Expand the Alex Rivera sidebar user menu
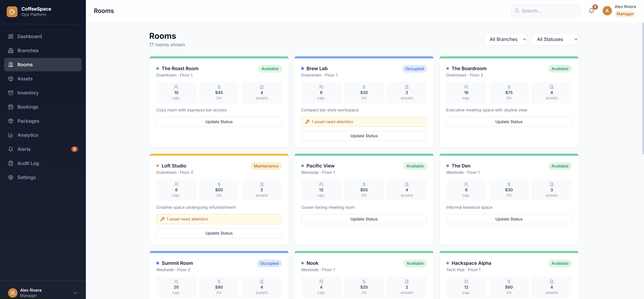644x299 pixels. click(75, 293)
